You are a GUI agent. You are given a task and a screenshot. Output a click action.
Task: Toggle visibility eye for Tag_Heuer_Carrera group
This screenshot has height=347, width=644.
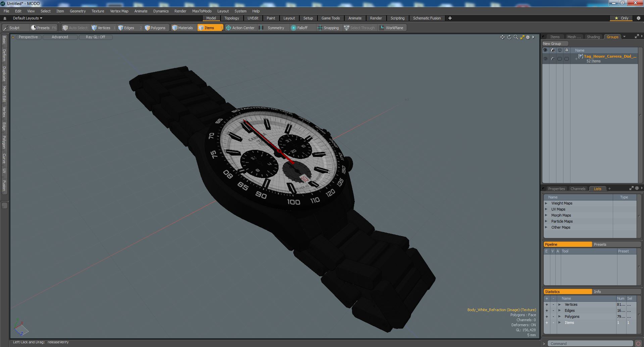click(x=545, y=59)
